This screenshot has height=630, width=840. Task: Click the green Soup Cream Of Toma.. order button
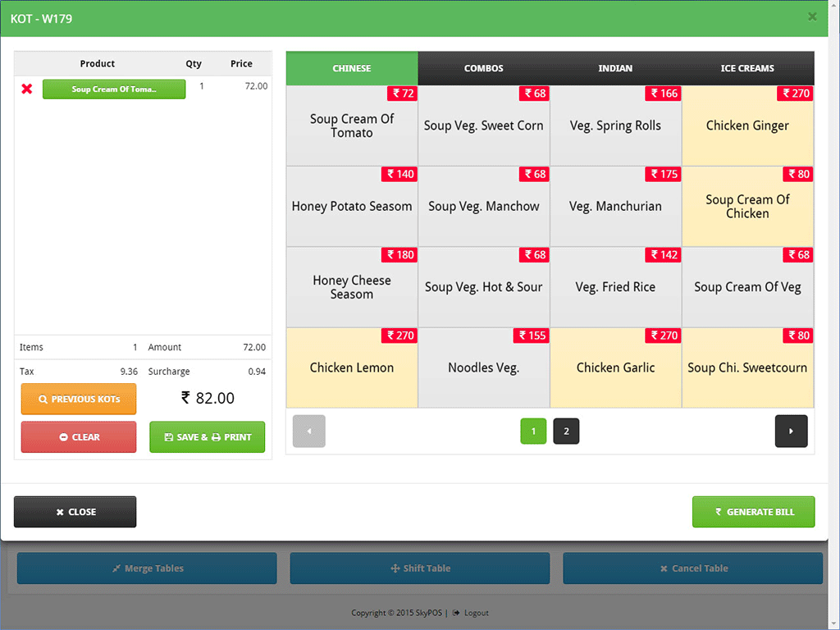114,89
